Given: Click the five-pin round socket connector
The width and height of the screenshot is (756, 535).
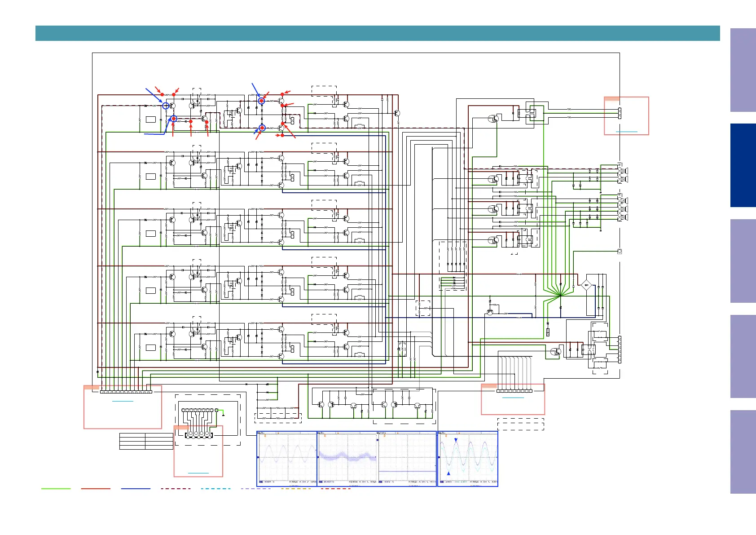Looking at the screenshot, I should point(198,434).
